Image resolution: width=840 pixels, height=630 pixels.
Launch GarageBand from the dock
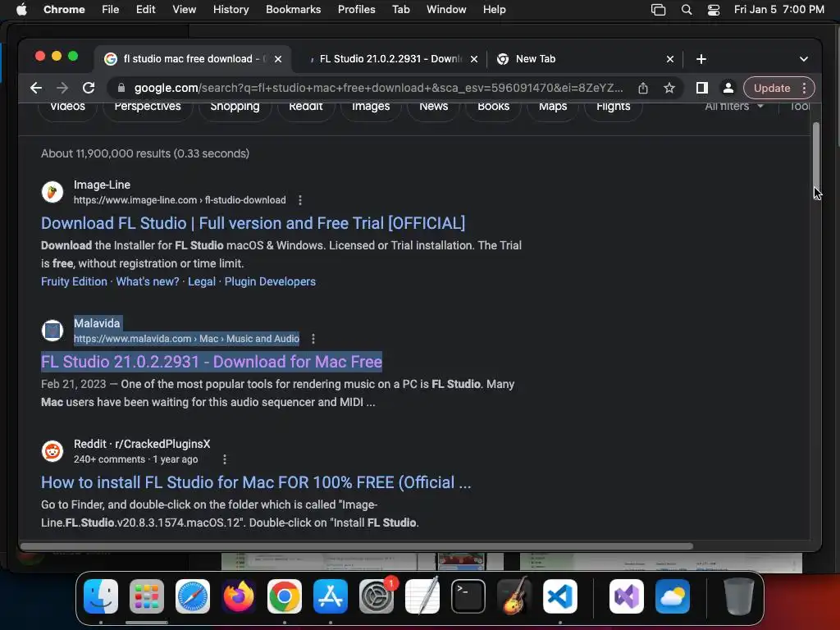point(514,596)
